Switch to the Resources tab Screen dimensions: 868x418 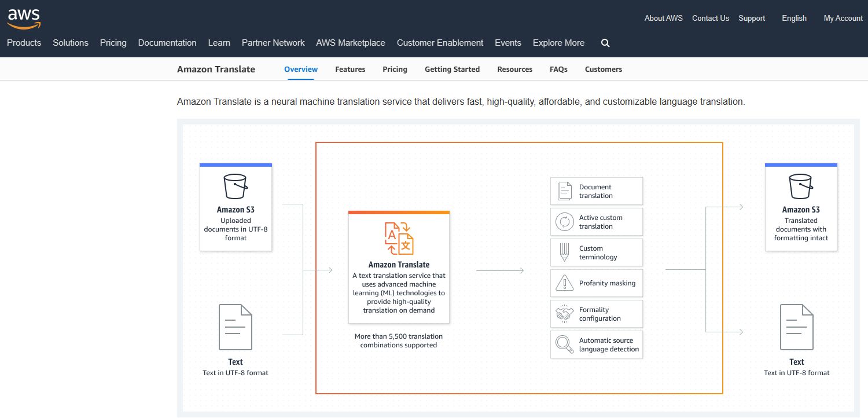(x=514, y=69)
